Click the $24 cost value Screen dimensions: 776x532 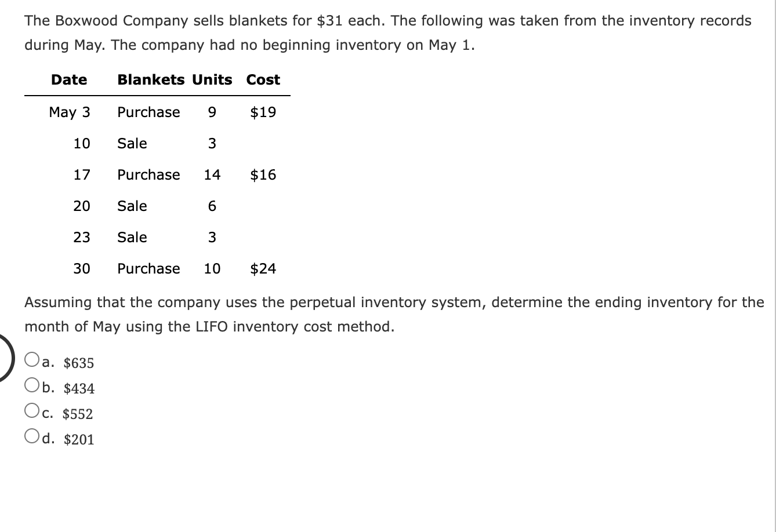pyautogui.click(x=263, y=268)
